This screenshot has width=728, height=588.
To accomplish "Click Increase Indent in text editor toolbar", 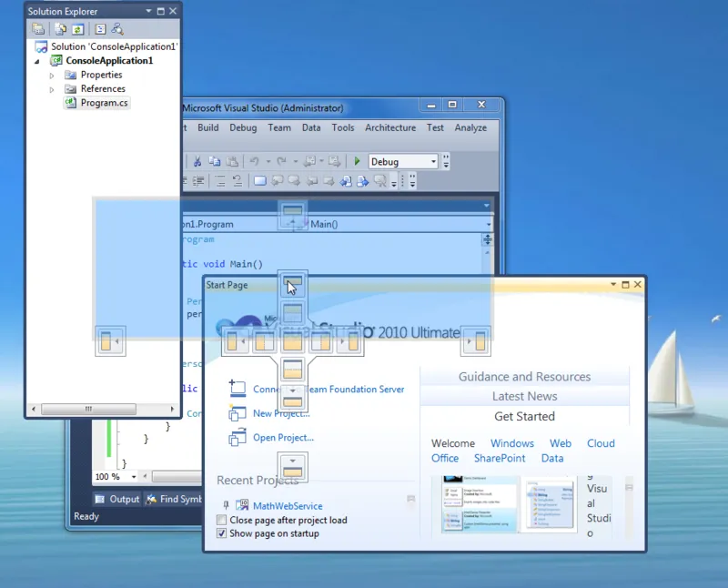I will 198,180.
